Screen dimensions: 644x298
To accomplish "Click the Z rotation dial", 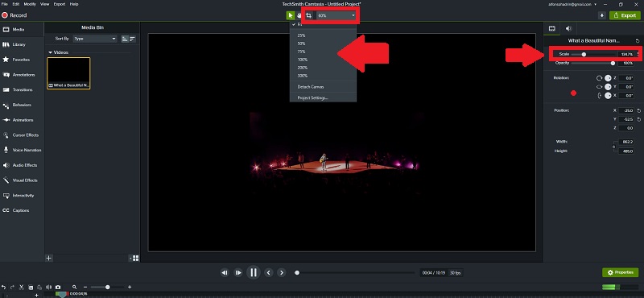I will point(608,78).
